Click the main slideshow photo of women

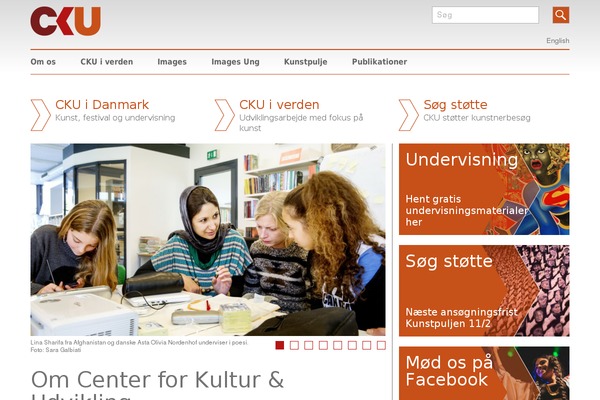pos(208,240)
